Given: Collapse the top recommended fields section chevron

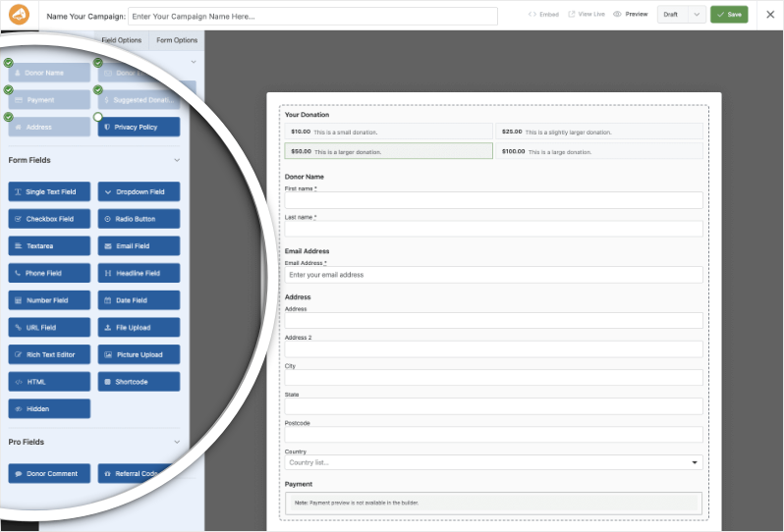Looking at the screenshot, I should pyautogui.click(x=194, y=62).
